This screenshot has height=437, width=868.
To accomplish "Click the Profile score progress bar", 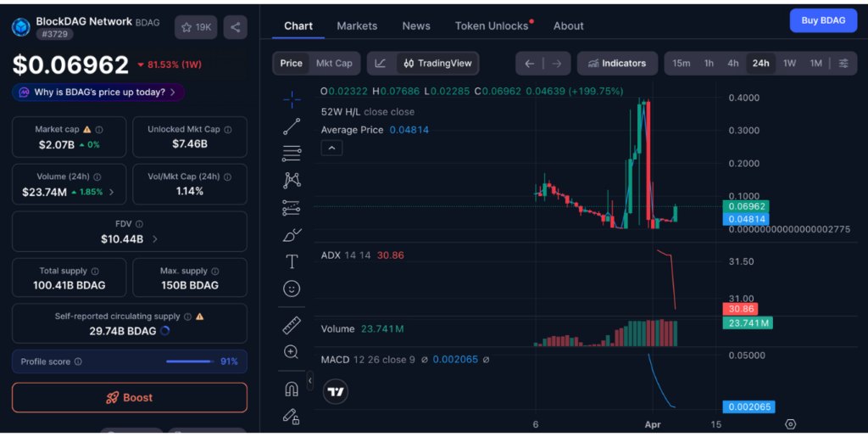I will coord(189,361).
